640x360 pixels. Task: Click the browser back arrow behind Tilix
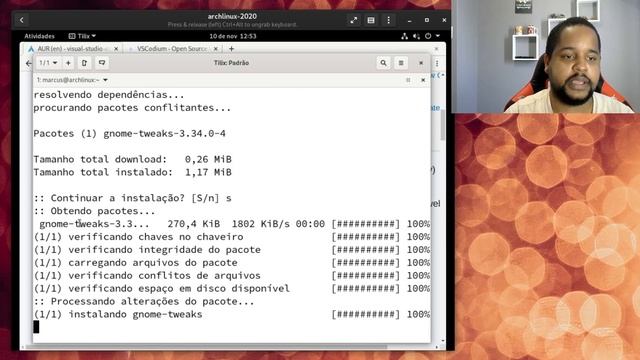[28, 63]
